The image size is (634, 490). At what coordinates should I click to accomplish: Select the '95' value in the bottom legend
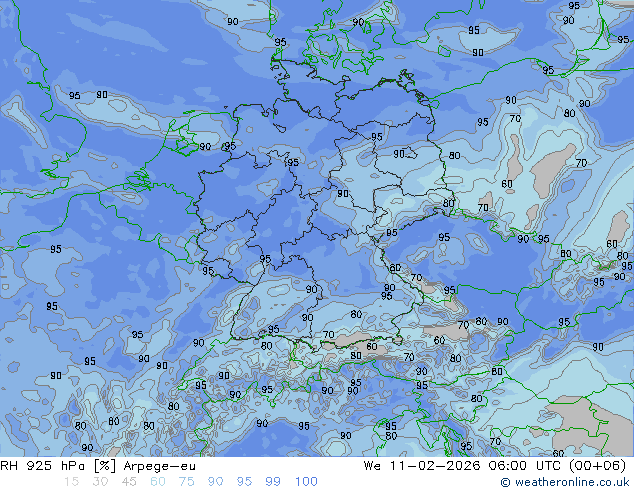244,482
